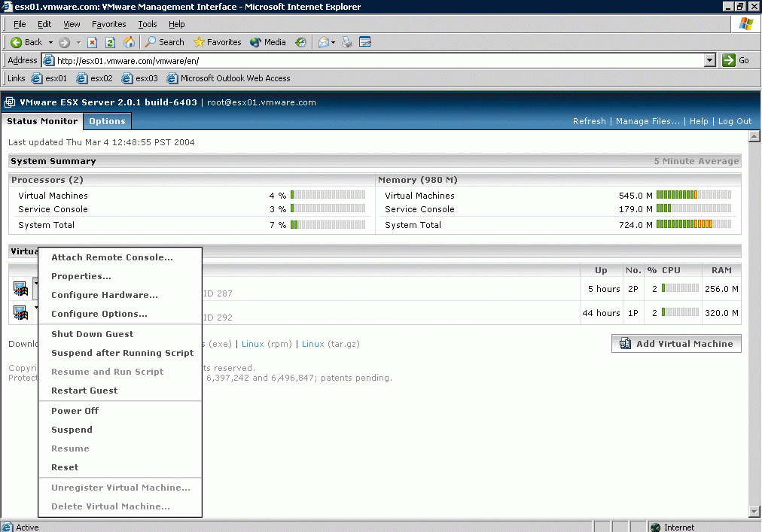Click the Refresh page toolbar icon

pos(110,42)
